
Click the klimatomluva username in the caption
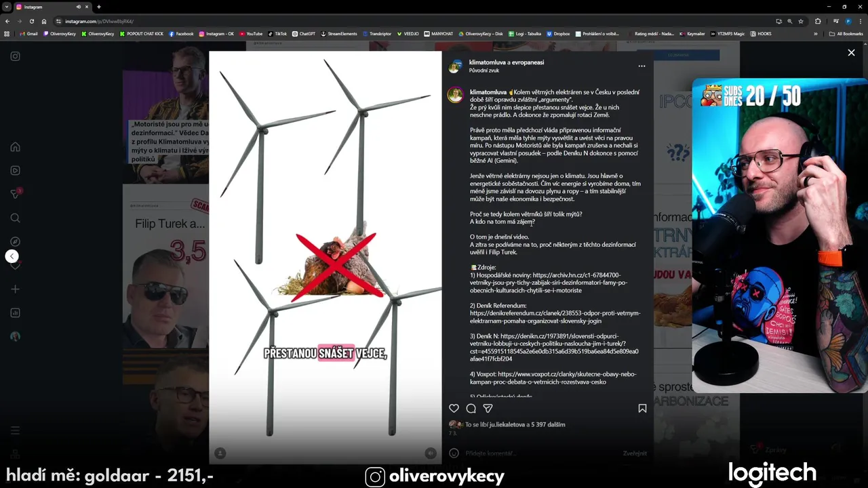[488, 92]
